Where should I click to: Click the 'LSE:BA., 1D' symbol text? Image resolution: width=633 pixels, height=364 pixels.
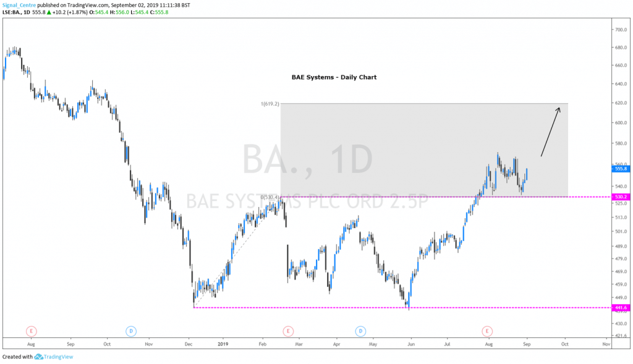pyautogui.click(x=16, y=12)
